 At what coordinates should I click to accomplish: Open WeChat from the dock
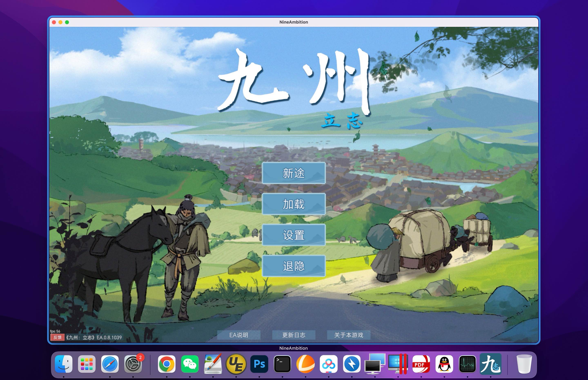tap(190, 364)
